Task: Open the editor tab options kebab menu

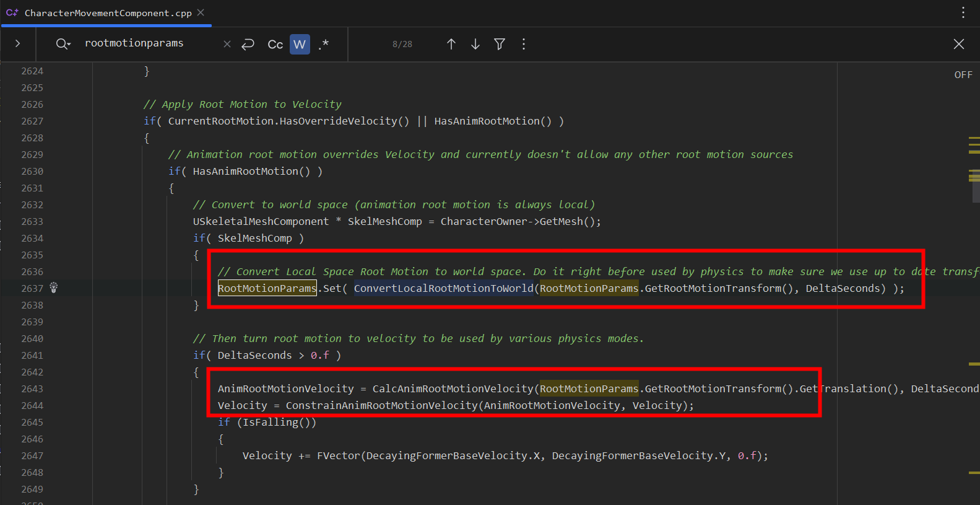Action: (963, 12)
